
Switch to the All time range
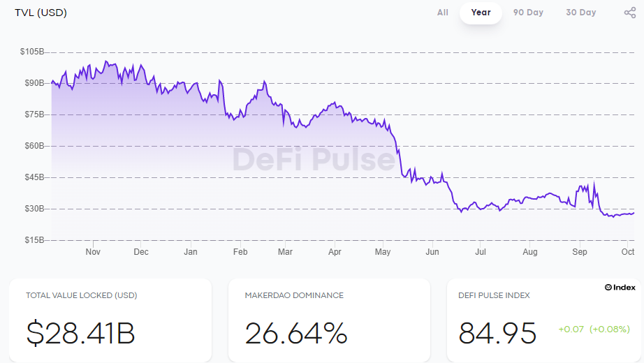[443, 13]
